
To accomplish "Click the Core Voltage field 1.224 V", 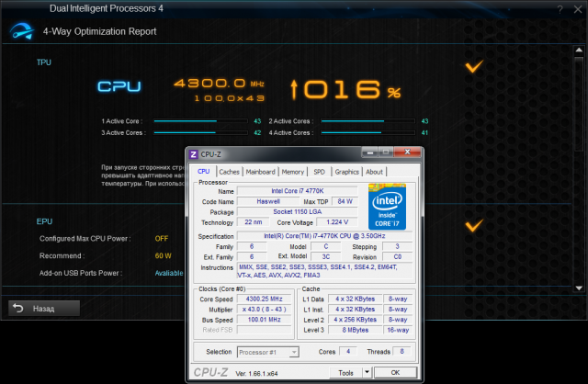I will click(337, 222).
